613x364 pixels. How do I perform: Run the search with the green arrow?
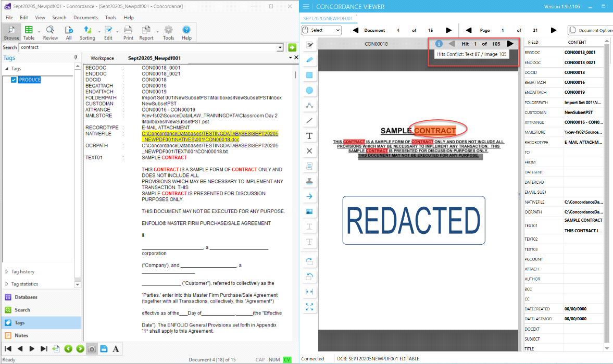[292, 47]
